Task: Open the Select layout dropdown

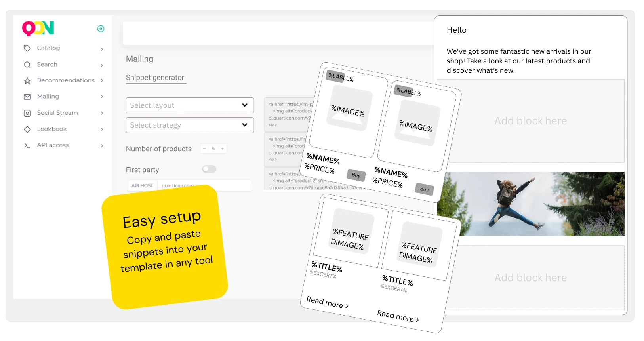Action: tap(190, 105)
